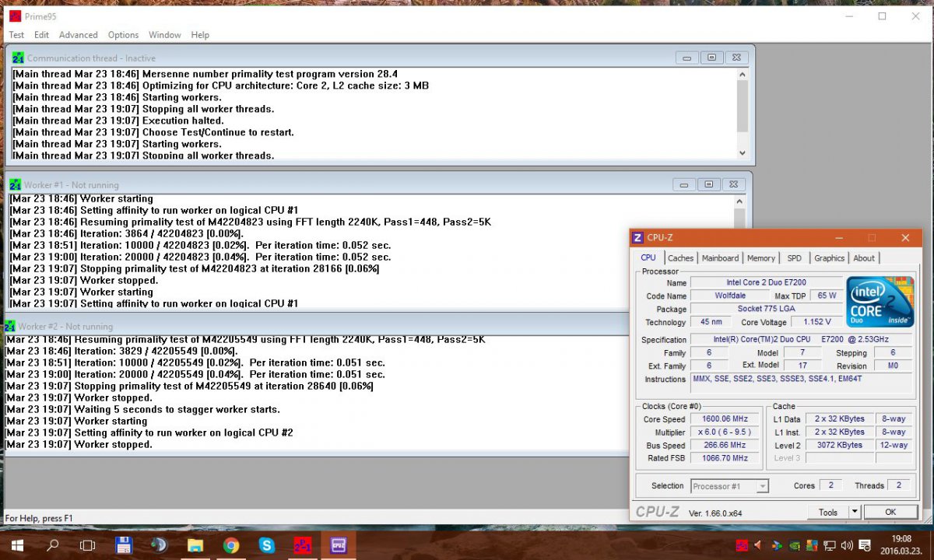Image resolution: width=934 pixels, height=560 pixels.
Task: Click the Worker #1 scrollbar up arrow
Action: pos(739,201)
